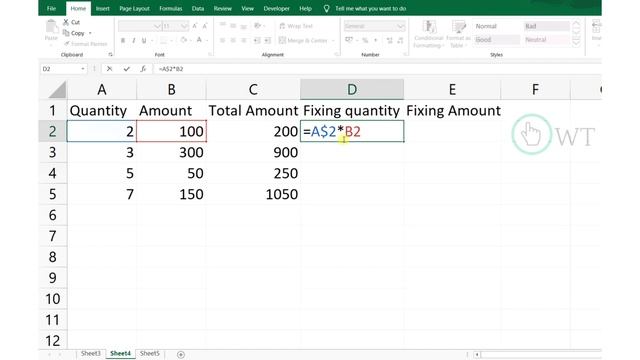Image resolution: width=640 pixels, height=360 pixels.
Task: Click the lightbulb Tell me icon
Action: 327,8
